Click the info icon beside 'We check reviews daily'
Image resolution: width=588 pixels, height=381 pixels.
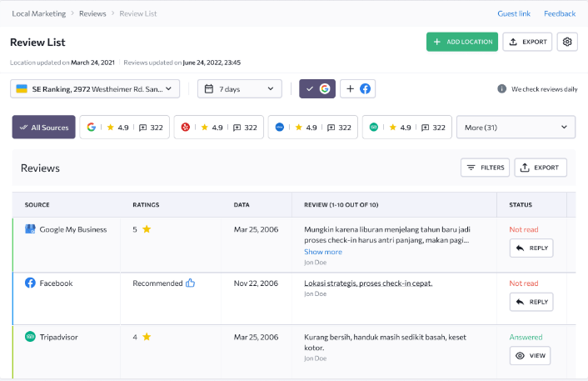pos(501,89)
